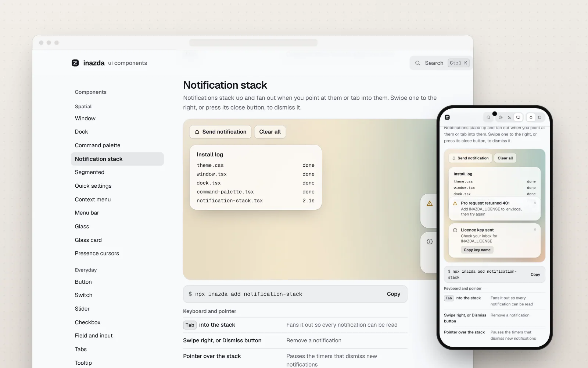This screenshot has height=368, width=588.
Task: Open the Presence cursors page
Action: [117, 253]
